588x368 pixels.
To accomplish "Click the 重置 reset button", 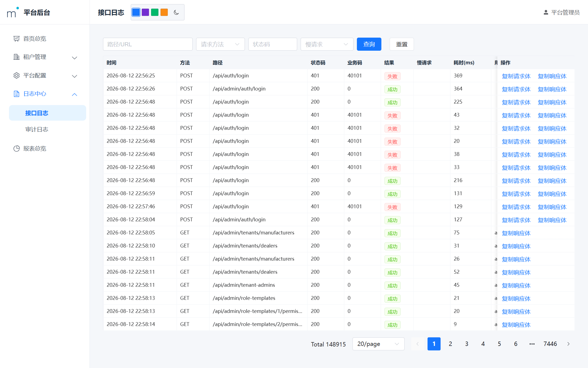I will [x=402, y=44].
